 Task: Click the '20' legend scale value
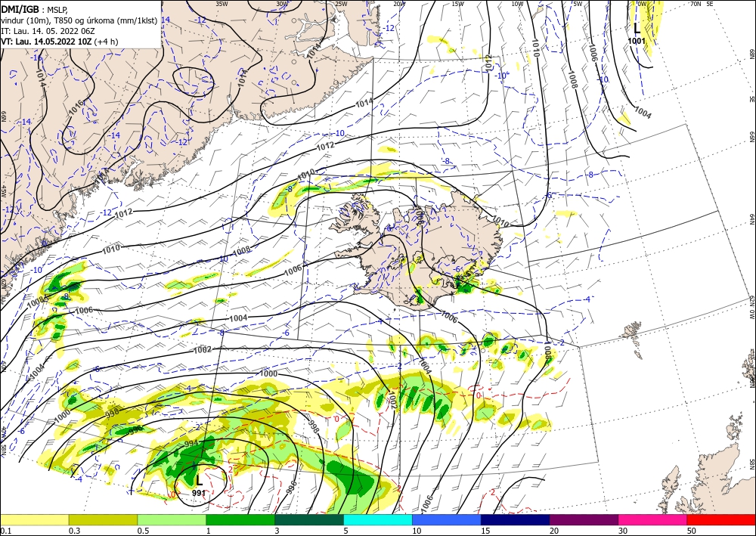click(554, 531)
